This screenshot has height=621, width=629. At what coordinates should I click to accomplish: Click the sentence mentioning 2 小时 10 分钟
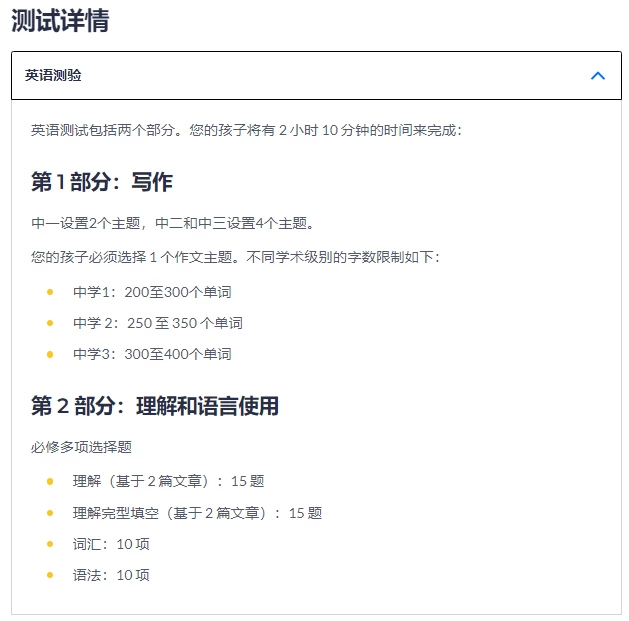click(246, 130)
